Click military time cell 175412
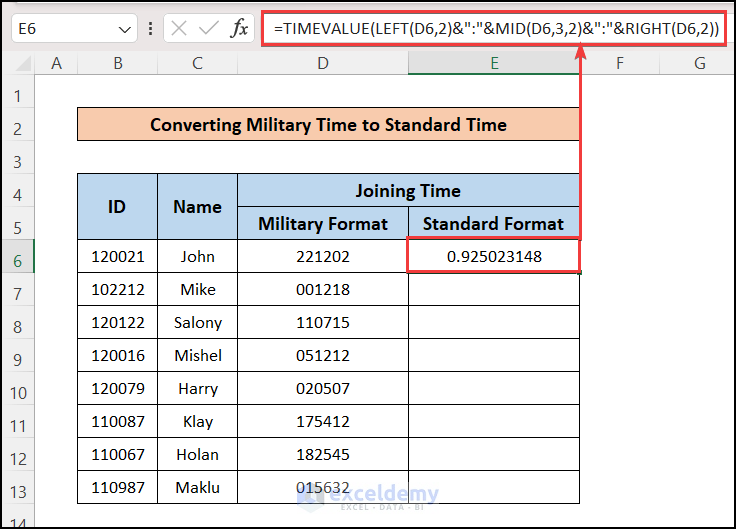This screenshot has height=529, width=736. click(323, 422)
